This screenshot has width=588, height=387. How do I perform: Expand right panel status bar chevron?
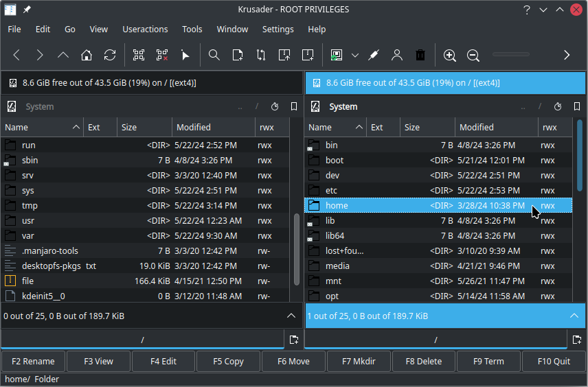point(574,316)
